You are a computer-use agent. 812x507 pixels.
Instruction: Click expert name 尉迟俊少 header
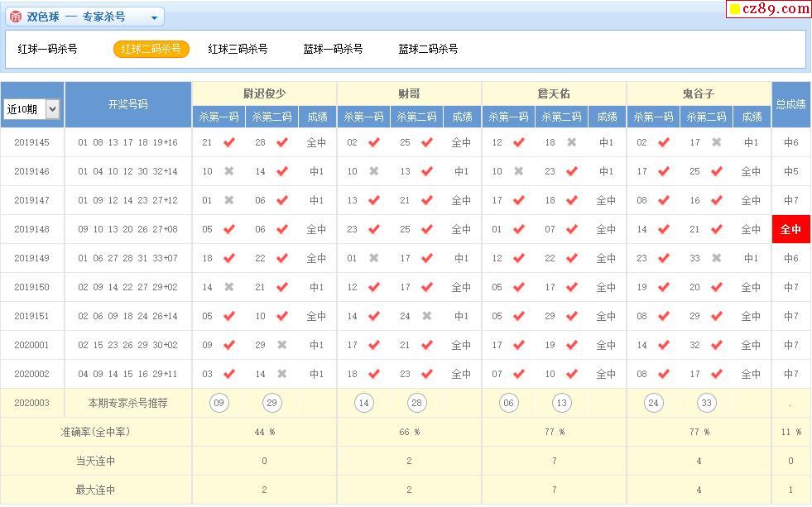pos(265,93)
